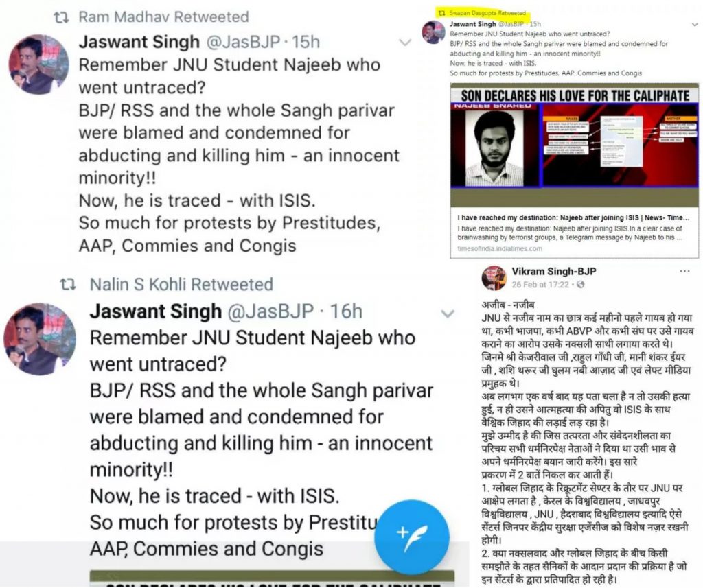Expand the chevron menu on the 16h tweet
Viewport: 703px width, 588px height.
[448, 314]
